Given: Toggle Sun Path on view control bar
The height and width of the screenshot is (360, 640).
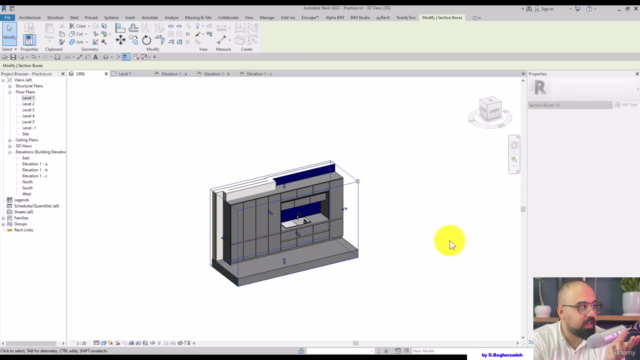Looking at the screenshot, I should [111, 343].
